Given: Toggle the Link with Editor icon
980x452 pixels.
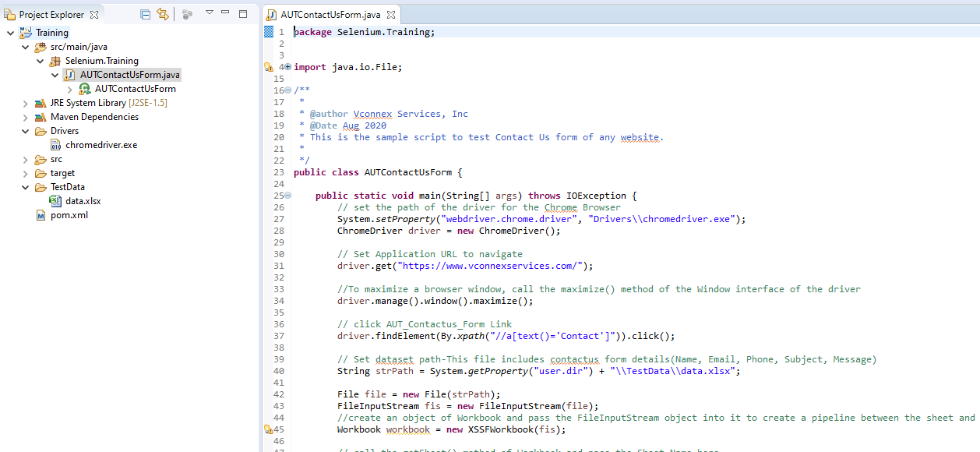Looking at the screenshot, I should pos(163,14).
